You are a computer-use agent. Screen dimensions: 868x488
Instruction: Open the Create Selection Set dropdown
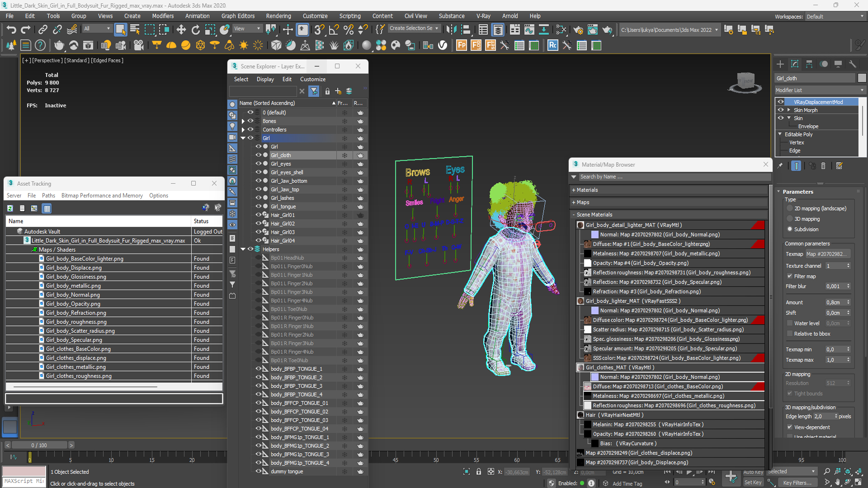click(x=414, y=28)
